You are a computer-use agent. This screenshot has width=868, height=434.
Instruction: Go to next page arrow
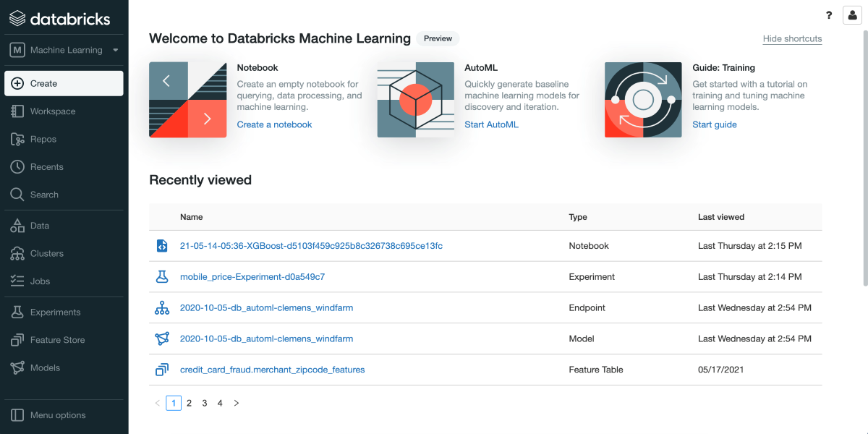(236, 403)
